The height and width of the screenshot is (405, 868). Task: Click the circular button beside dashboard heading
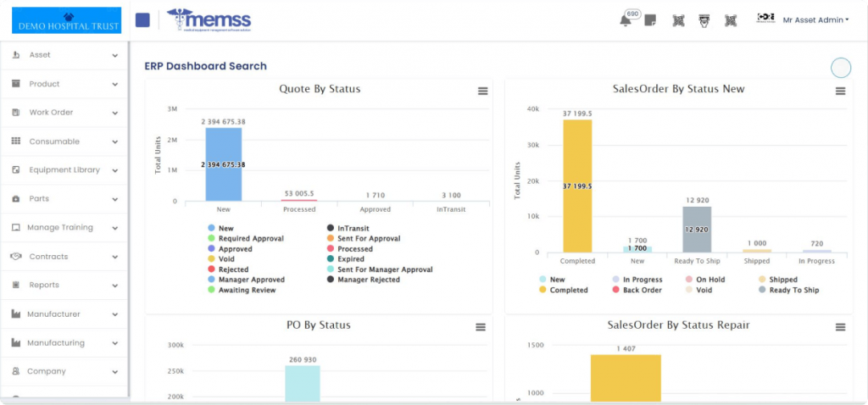841,68
